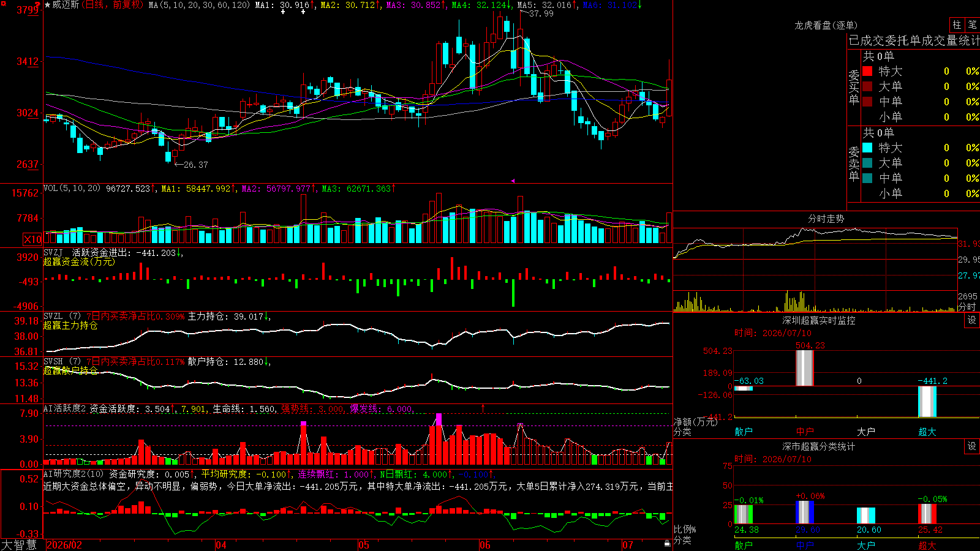Click the 超赢资金流(万元) label

[79, 261]
